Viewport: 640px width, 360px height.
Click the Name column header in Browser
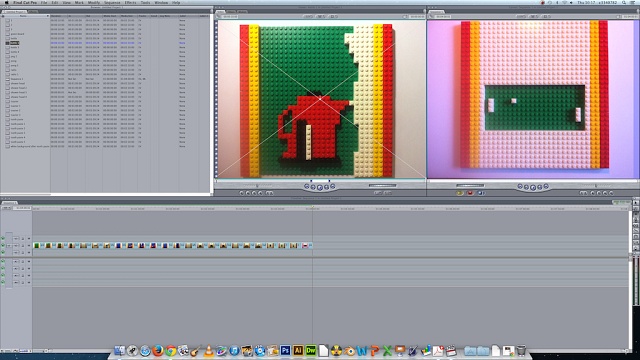click(24, 16)
